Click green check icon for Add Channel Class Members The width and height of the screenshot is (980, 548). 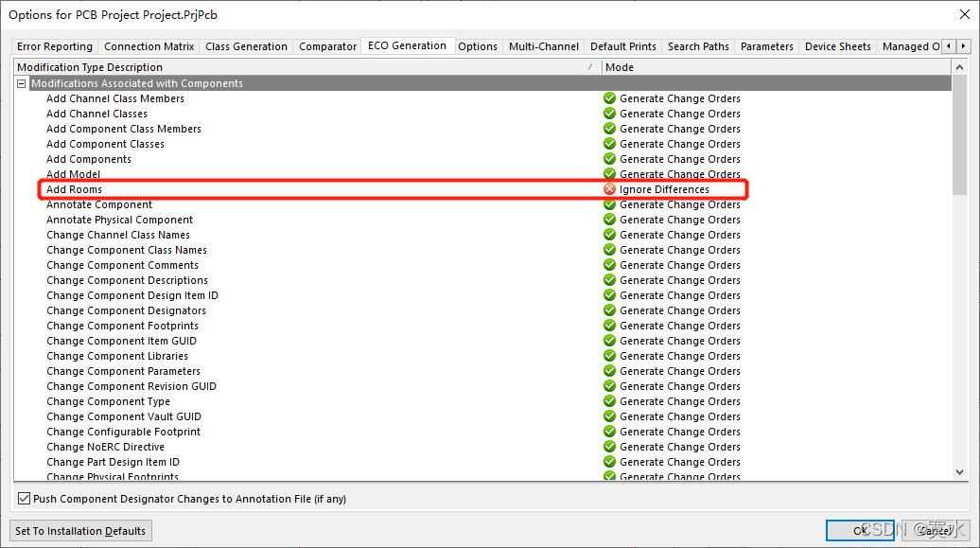coord(609,98)
